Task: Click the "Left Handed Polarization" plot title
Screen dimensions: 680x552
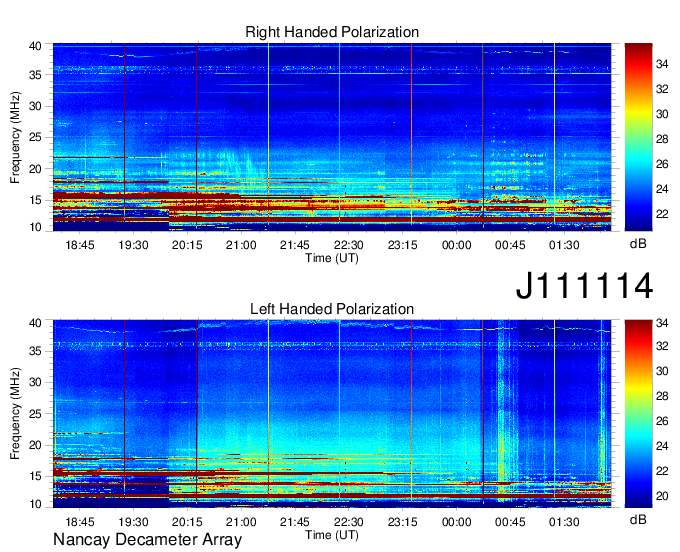Action: click(332, 309)
